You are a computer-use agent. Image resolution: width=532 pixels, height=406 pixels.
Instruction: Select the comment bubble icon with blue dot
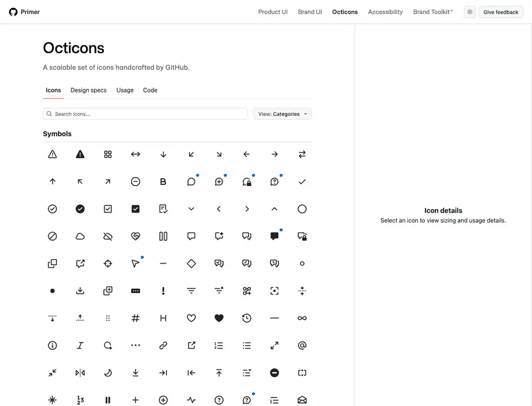[x=192, y=182]
